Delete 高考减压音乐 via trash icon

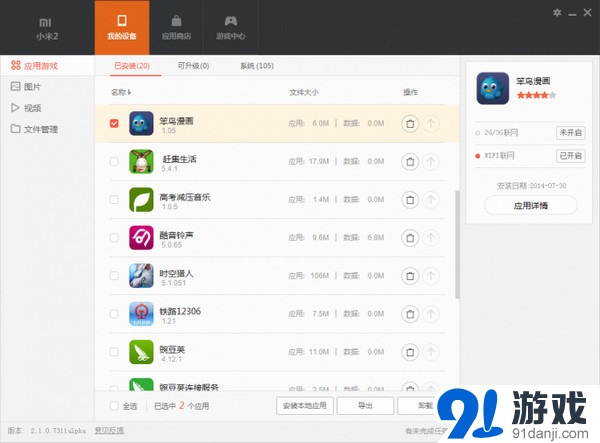pyautogui.click(x=410, y=200)
